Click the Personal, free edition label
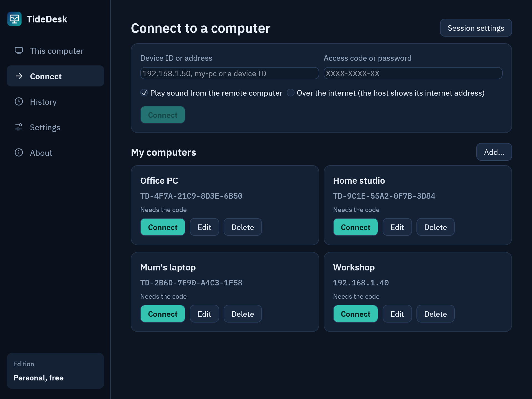The width and height of the screenshot is (532, 399). [x=39, y=378]
